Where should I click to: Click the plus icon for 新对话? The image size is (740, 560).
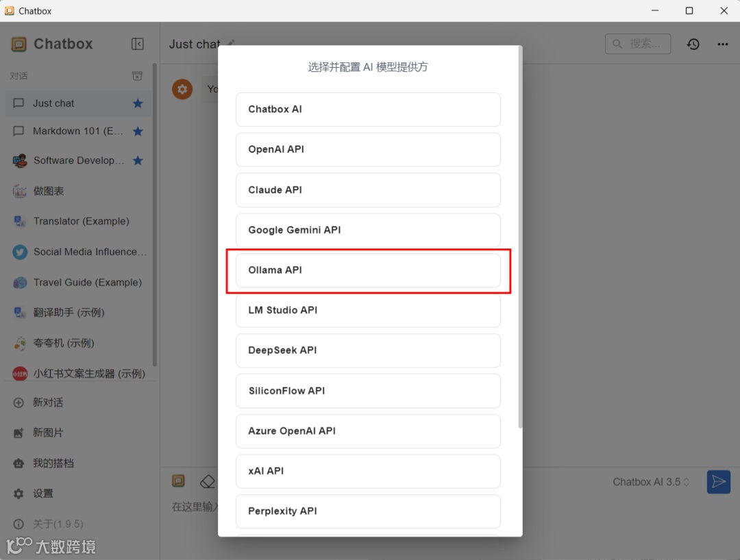[18, 403]
